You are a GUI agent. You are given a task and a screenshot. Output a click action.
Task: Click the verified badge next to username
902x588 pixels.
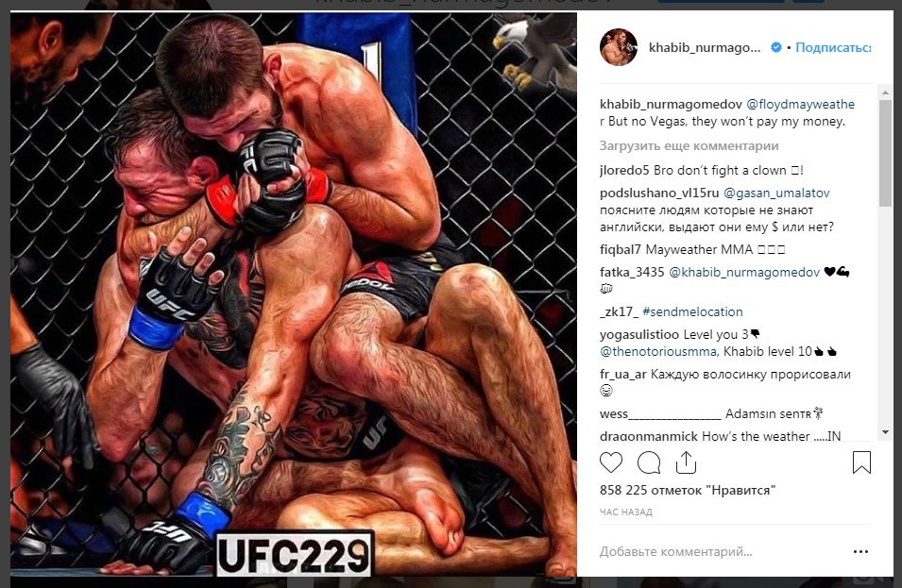(x=776, y=48)
